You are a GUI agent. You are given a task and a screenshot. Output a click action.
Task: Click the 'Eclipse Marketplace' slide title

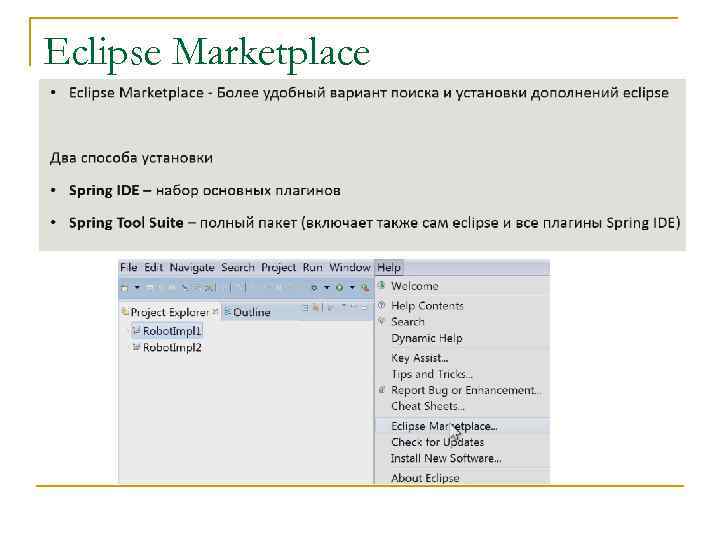coord(207,52)
